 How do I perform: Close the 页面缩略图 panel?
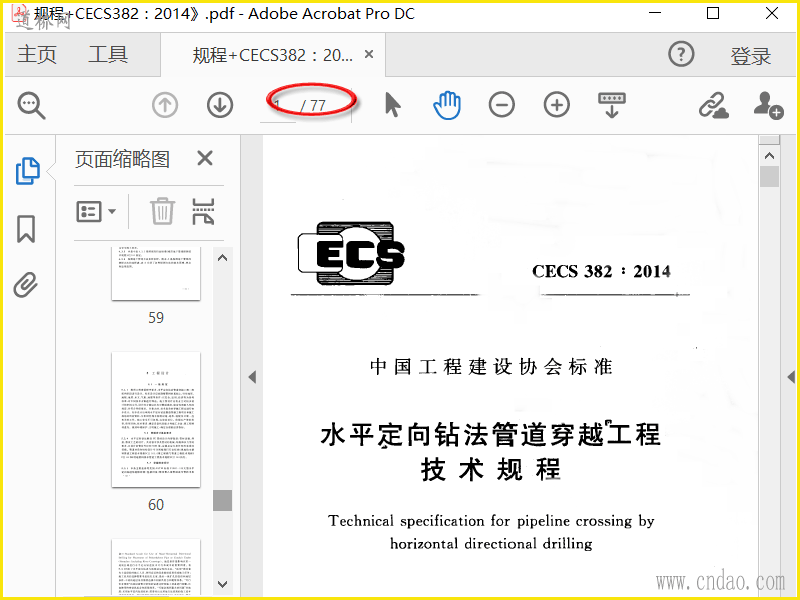pyautogui.click(x=205, y=158)
